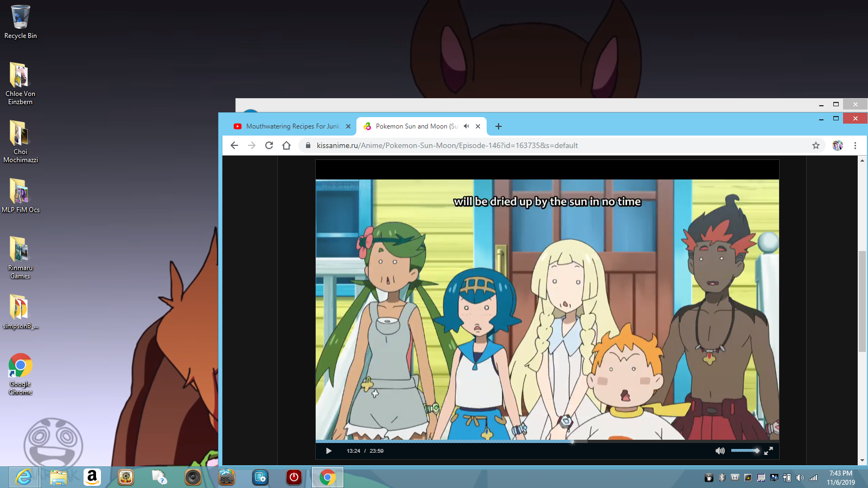Image resolution: width=868 pixels, height=488 pixels.
Task: Click the scrollbar up arrow
Action: click(x=862, y=160)
